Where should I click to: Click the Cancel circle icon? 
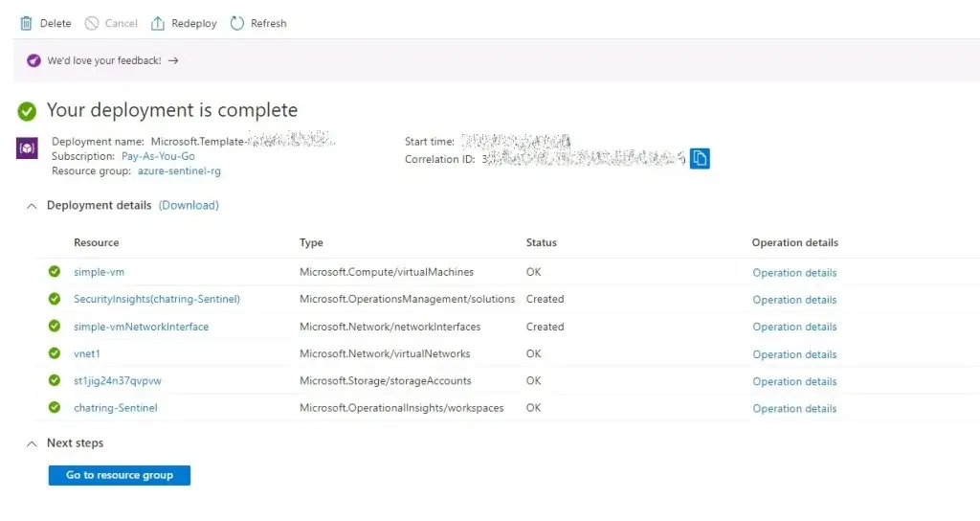click(x=92, y=23)
